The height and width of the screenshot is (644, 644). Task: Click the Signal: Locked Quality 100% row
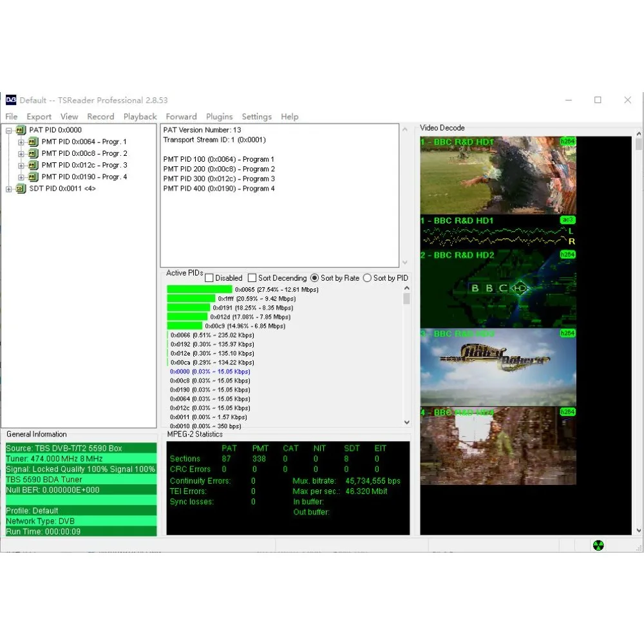(81, 469)
